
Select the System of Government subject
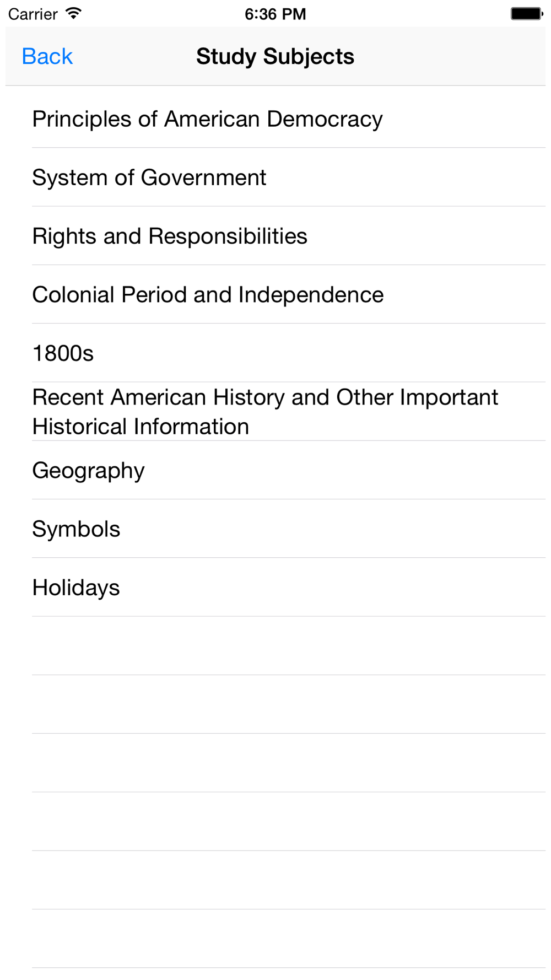[x=275, y=177]
